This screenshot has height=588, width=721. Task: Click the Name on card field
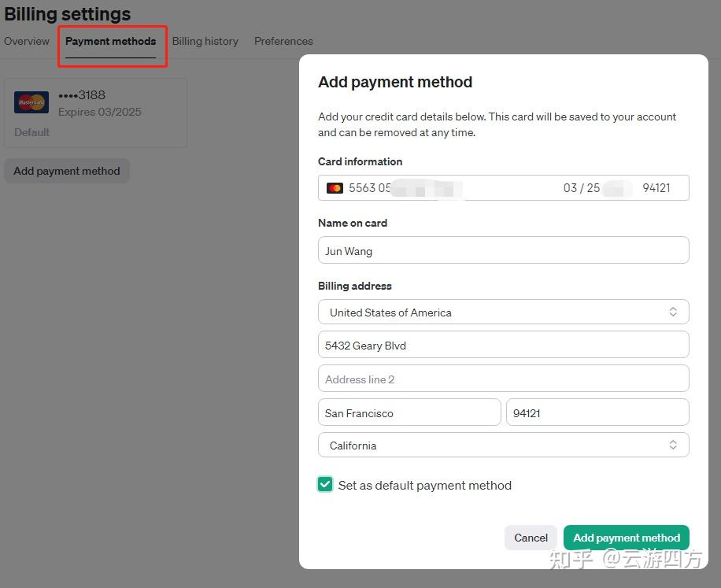tap(504, 250)
